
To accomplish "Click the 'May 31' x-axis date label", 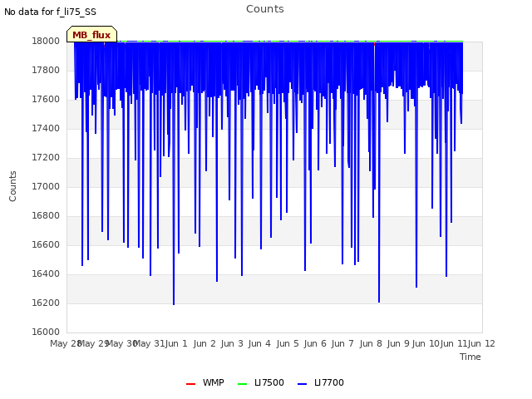I will pyautogui.click(x=149, y=343).
